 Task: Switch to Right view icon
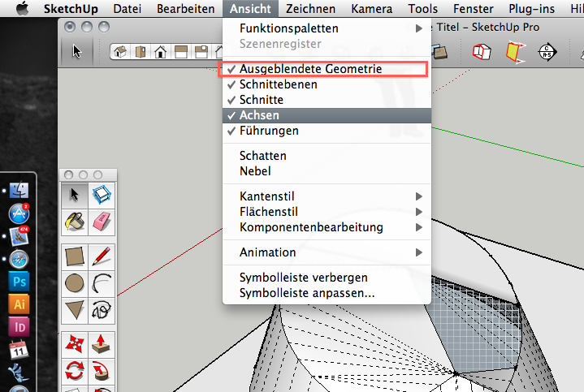[181, 52]
